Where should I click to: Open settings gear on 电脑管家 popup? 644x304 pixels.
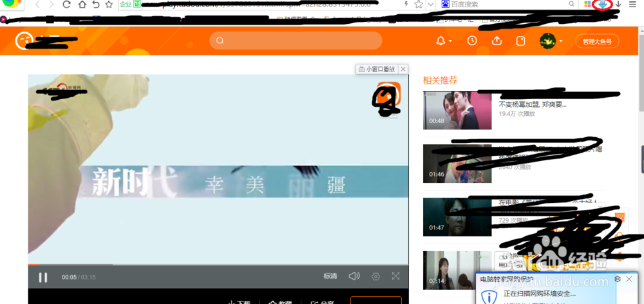tap(618, 279)
